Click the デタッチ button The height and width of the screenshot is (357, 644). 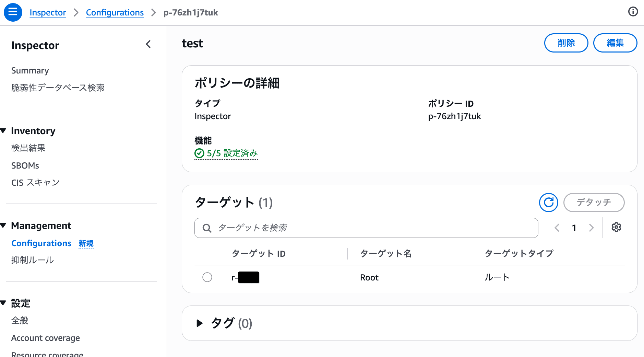tap(594, 203)
